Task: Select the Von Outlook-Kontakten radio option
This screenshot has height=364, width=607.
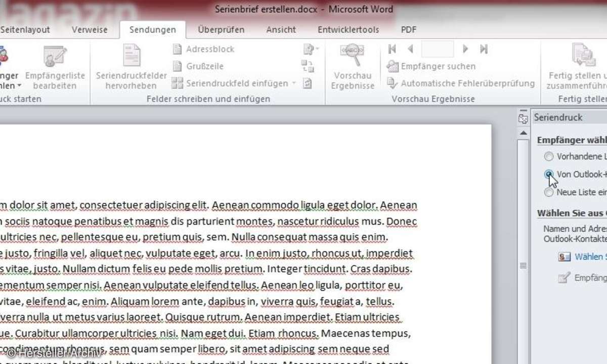Action: click(x=548, y=174)
